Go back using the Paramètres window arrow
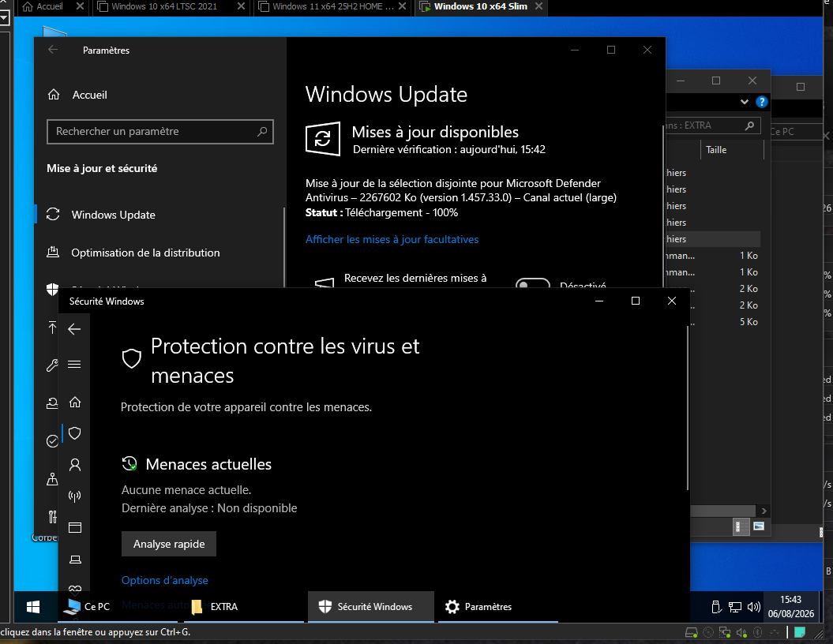Screen dimensions: 833x644 (x=53, y=50)
